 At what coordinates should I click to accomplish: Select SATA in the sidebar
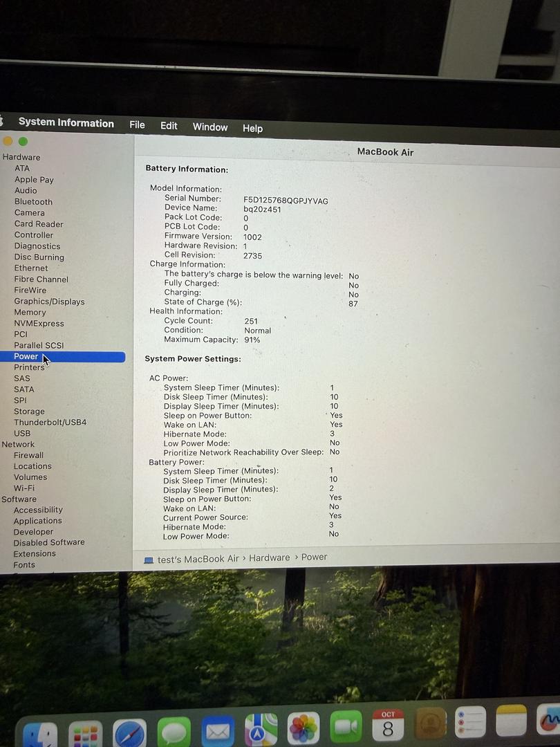point(24,389)
